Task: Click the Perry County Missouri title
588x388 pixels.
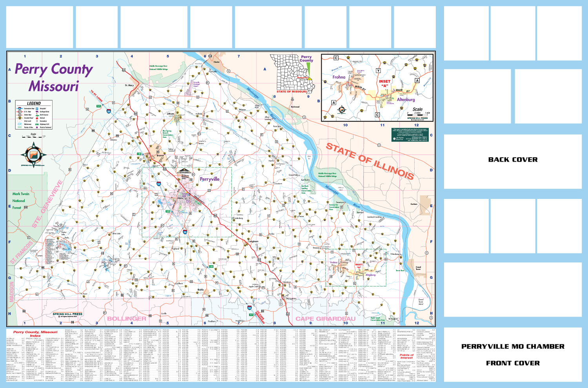Action: coord(54,77)
